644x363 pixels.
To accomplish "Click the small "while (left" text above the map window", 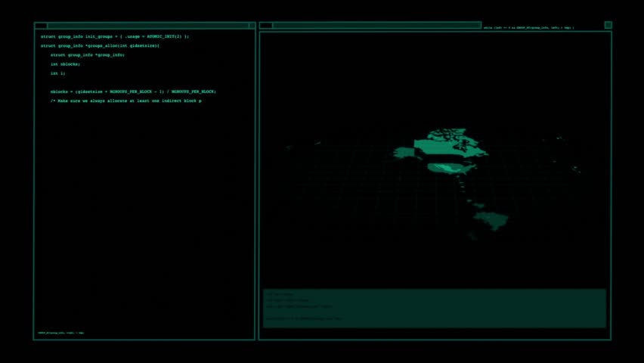I will click(528, 28).
